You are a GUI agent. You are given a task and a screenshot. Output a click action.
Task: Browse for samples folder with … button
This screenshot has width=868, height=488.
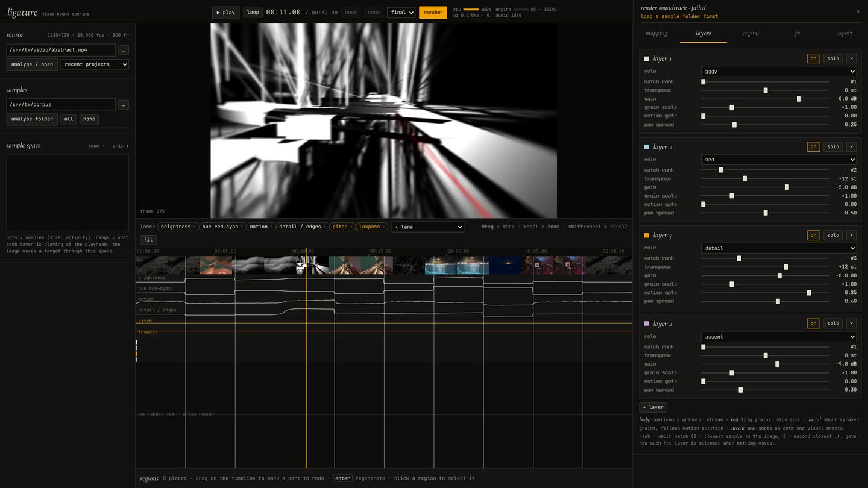point(124,105)
